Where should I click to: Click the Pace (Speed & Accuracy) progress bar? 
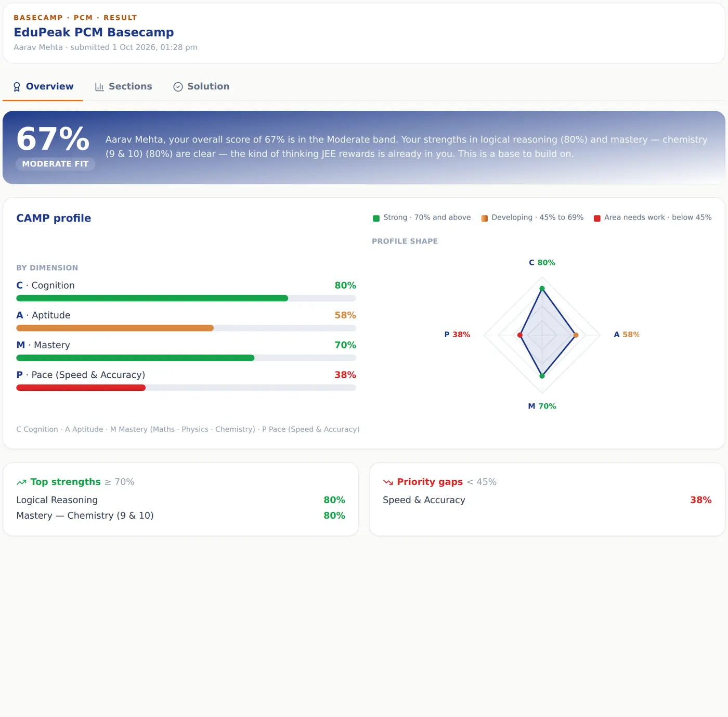point(186,388)
